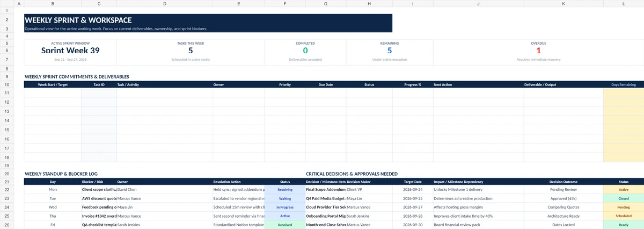
Task: Click the Overdue value 1
Action: click(538, 51)
